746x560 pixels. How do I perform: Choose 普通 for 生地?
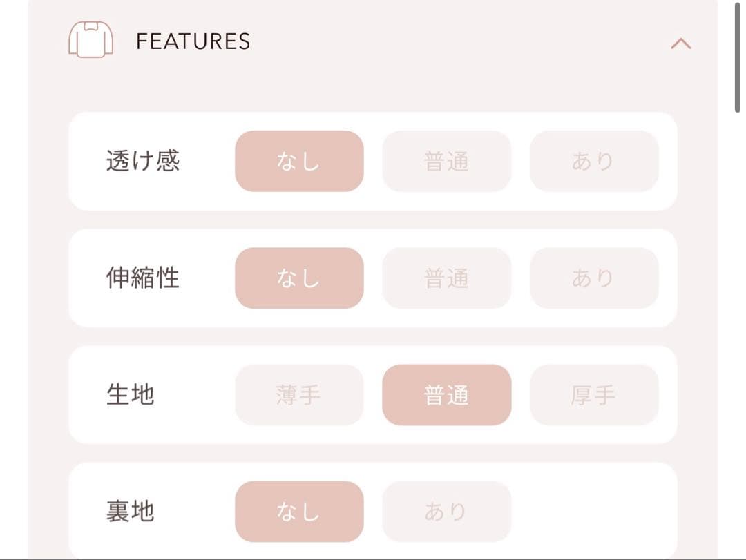[x=446, y=395]
